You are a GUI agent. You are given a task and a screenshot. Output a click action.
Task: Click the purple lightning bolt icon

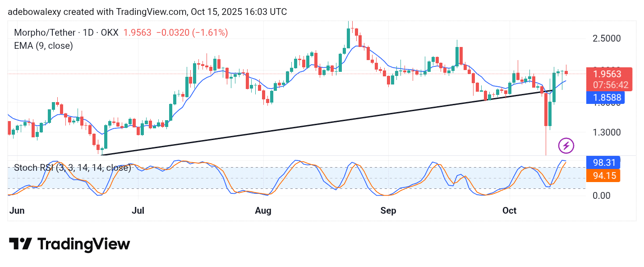[566, 145]
